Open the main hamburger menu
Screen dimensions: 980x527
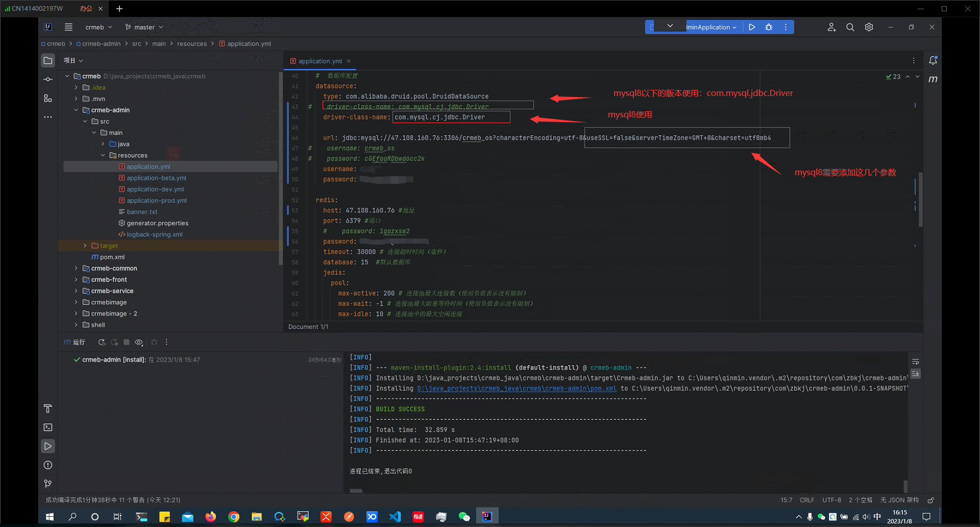click(x=68, y=27)
